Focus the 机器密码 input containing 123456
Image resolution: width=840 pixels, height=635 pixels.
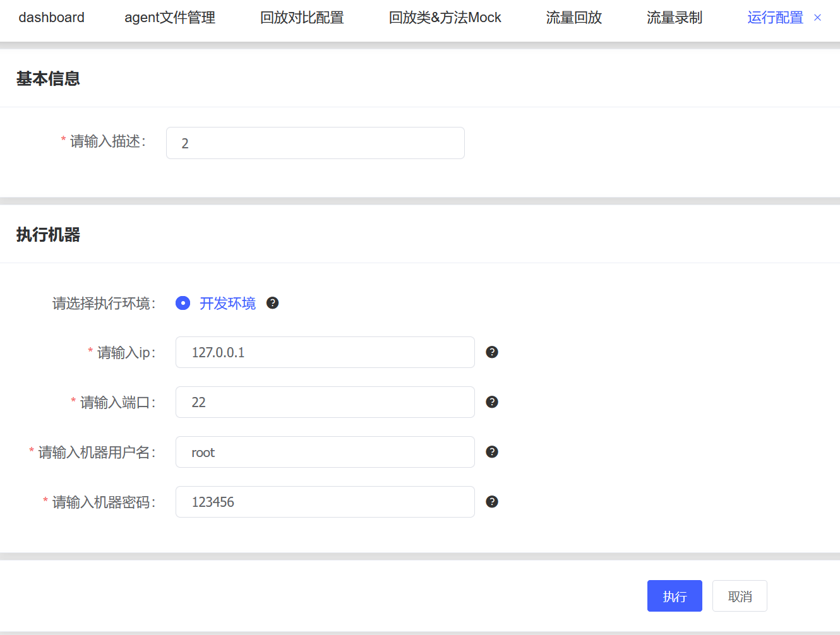(x=325, y=502)
